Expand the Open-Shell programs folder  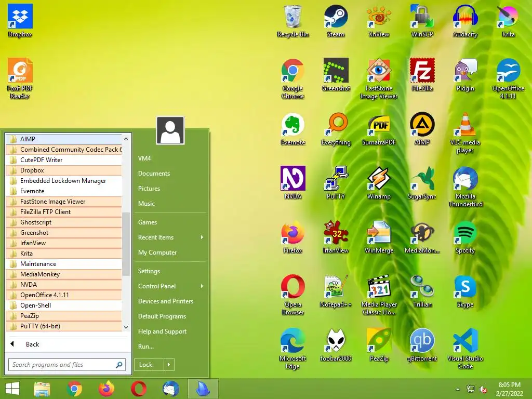64,305
